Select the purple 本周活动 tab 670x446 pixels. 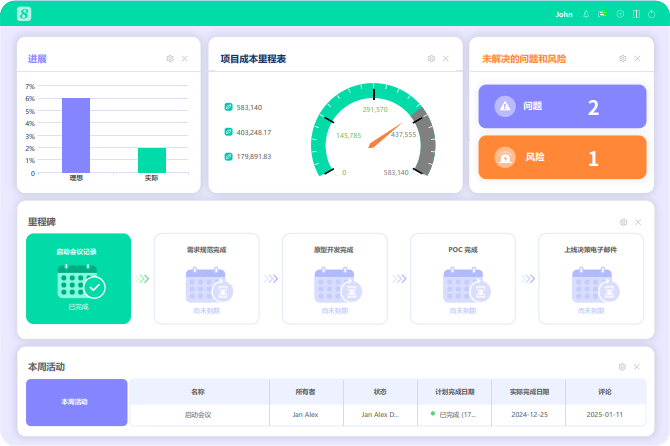click(76, 402)
